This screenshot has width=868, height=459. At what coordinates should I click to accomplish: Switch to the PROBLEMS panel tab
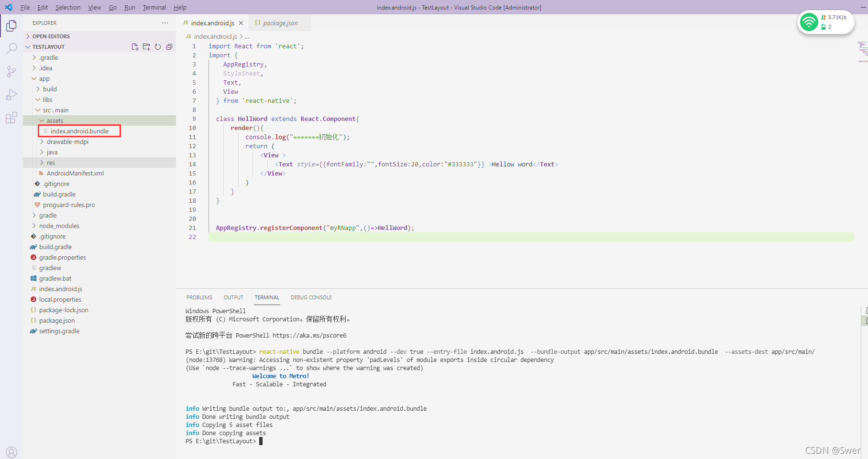199,297
